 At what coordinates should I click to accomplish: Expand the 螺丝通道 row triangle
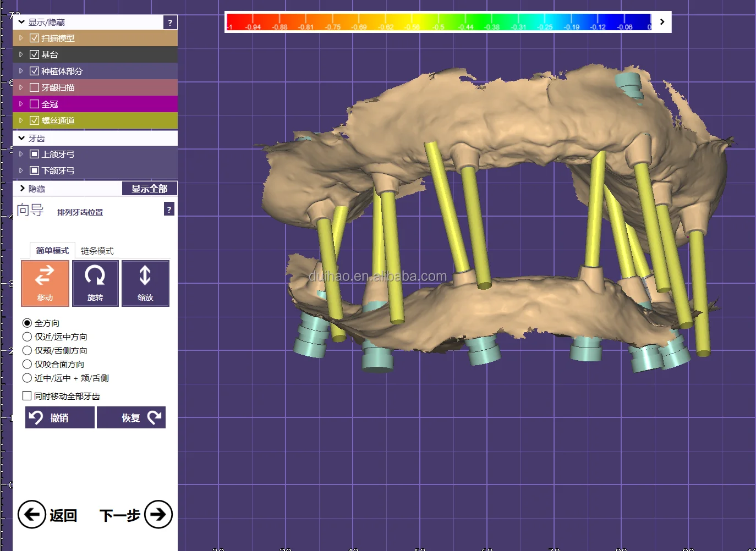(x=21, y=120)
